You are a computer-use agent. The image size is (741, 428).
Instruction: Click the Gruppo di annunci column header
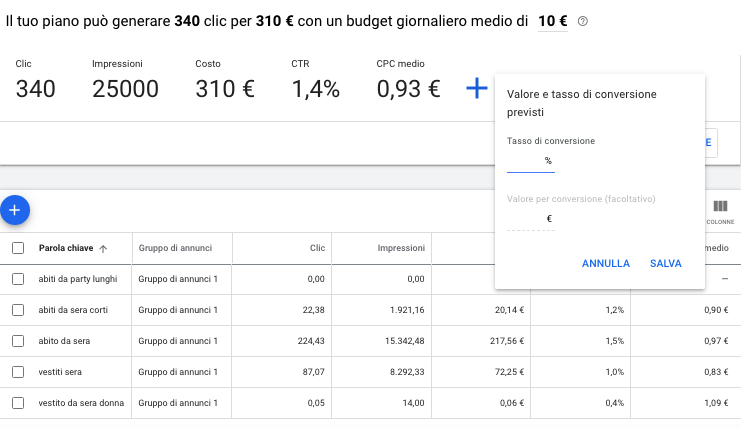coord(175,248)
